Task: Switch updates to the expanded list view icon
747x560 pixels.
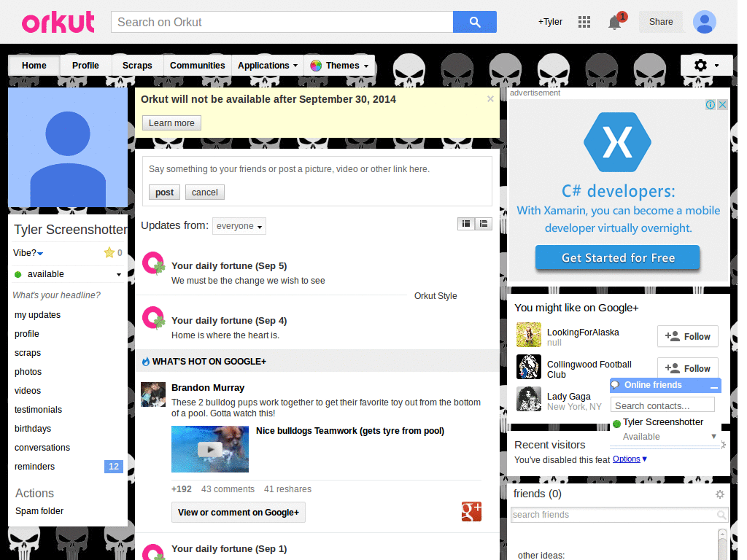Action: coord(466,224)
